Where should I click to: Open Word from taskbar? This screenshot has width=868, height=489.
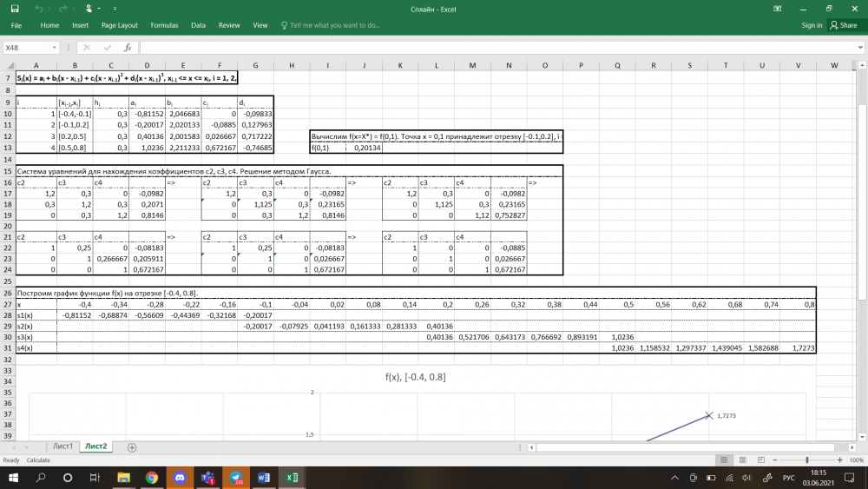pos(264,478)
